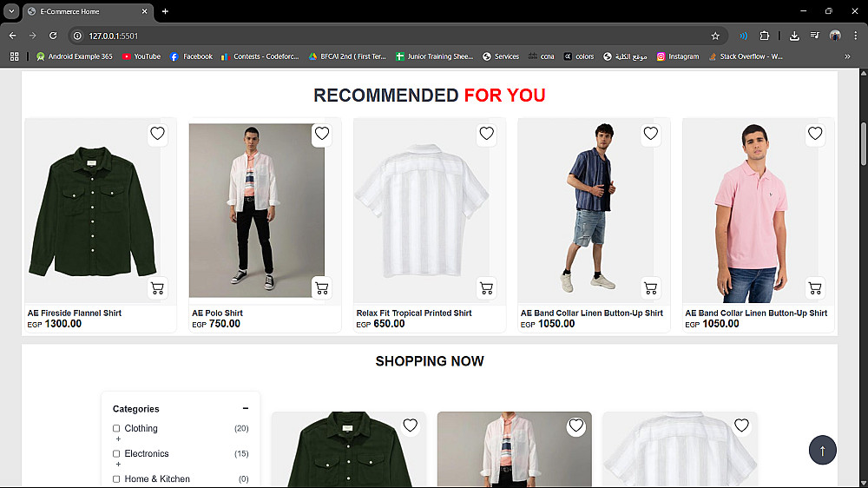Add AE Fireside Flannel Shirt to wishlist
The width and height of the screenshot is (868, 488).
pos(157,133)
